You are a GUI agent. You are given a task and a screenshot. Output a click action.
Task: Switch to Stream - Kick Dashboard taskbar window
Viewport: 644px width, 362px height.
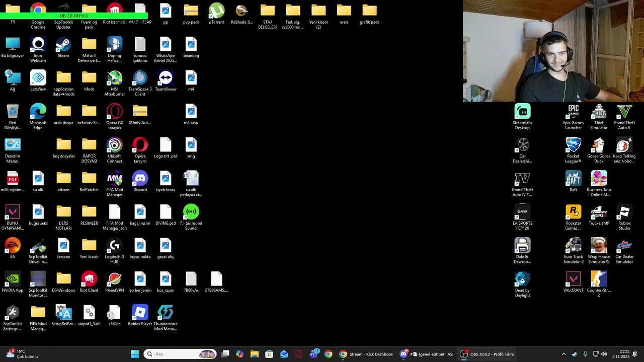point(366,354)
